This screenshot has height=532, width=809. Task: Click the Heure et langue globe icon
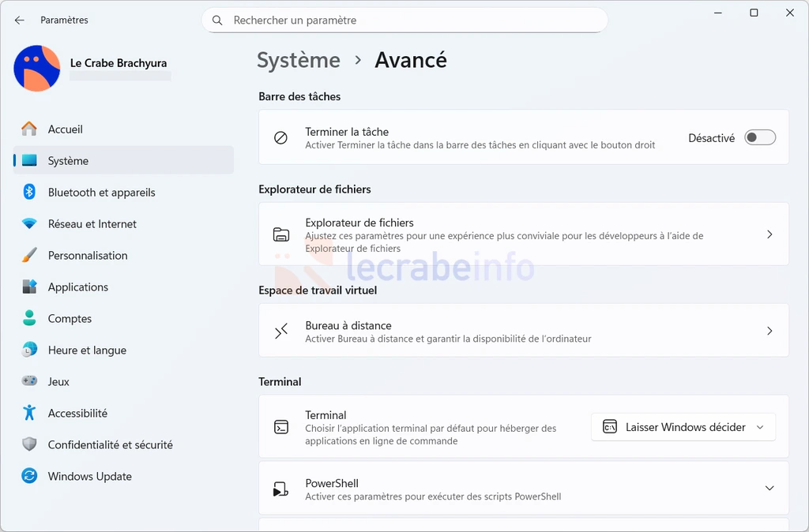(29, 350)
